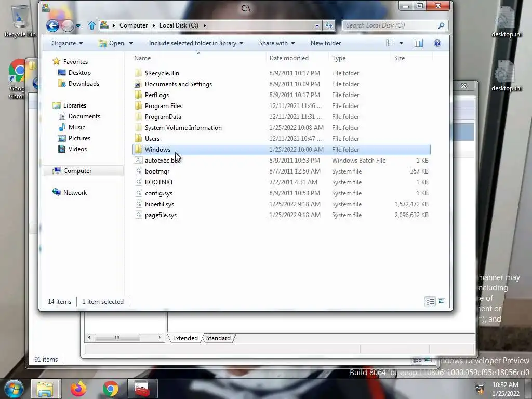Click the search magnifier icon
The height and width of the screenshot is (399, 532).
(441, 25)
